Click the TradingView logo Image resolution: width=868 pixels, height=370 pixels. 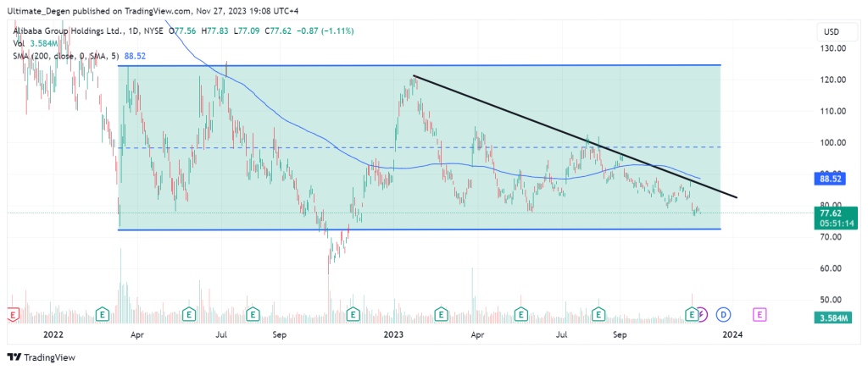tap(41, 357)
